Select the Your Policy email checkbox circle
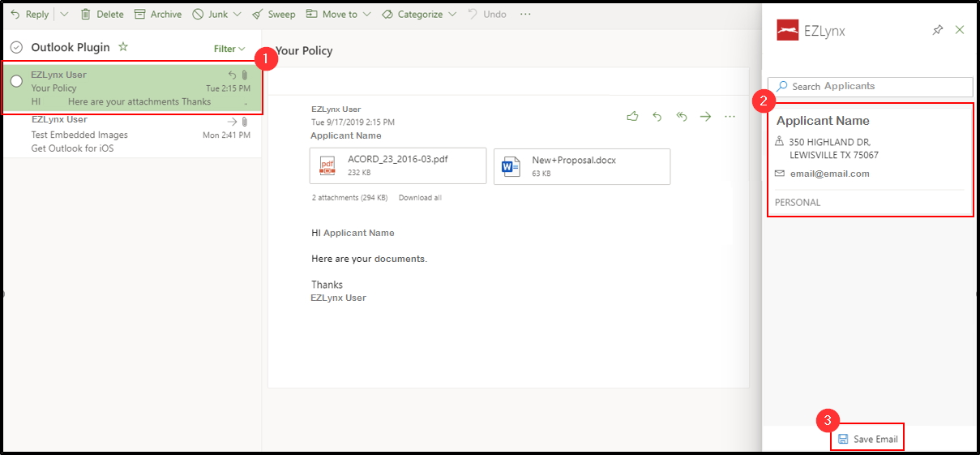The height and width of the screenshot is (455, 980). 16,81
